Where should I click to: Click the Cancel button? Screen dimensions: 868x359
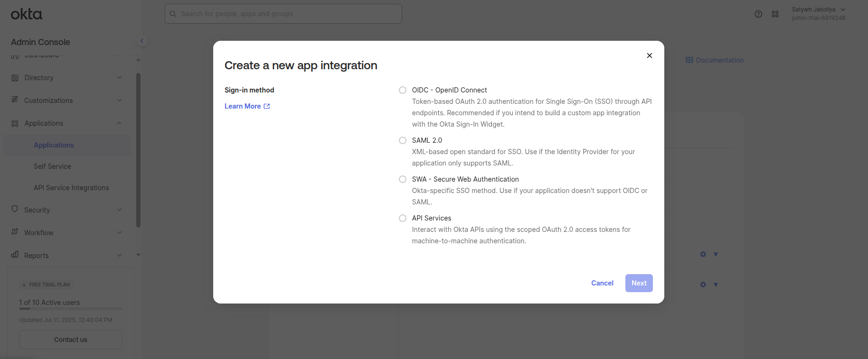[x=602, y=283]
